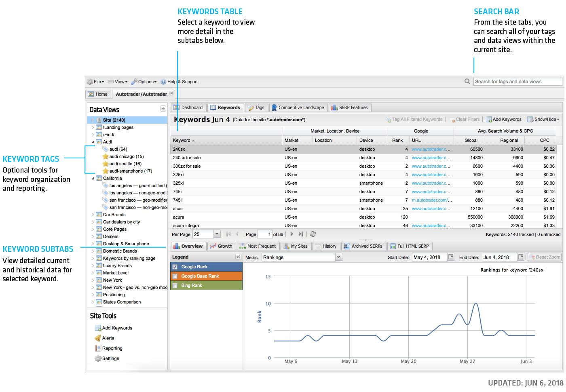Click the Page number input field
This screenshot has width=566, height=392.
point(265,234)
